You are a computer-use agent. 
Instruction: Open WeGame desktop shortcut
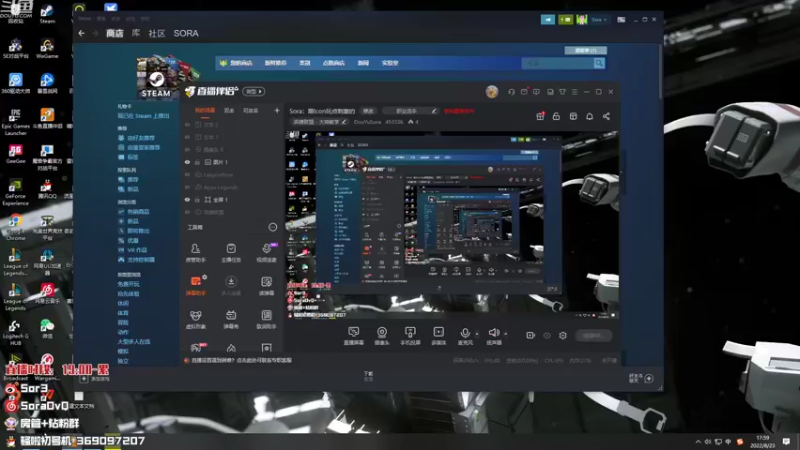pos(47,48)
